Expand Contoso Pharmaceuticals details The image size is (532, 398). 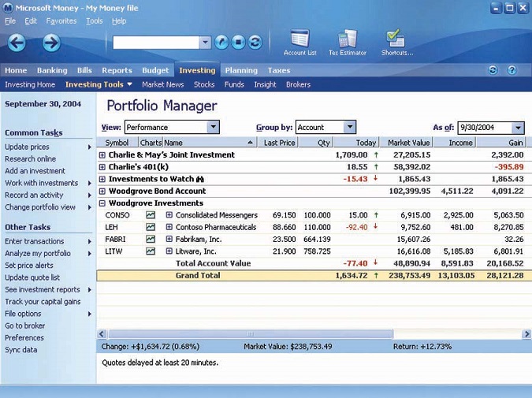click(169, 227)
